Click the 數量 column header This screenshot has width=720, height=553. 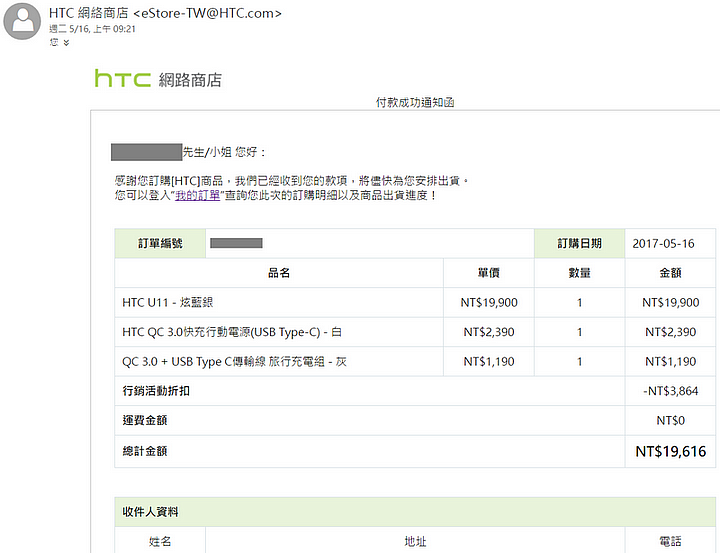579,273
